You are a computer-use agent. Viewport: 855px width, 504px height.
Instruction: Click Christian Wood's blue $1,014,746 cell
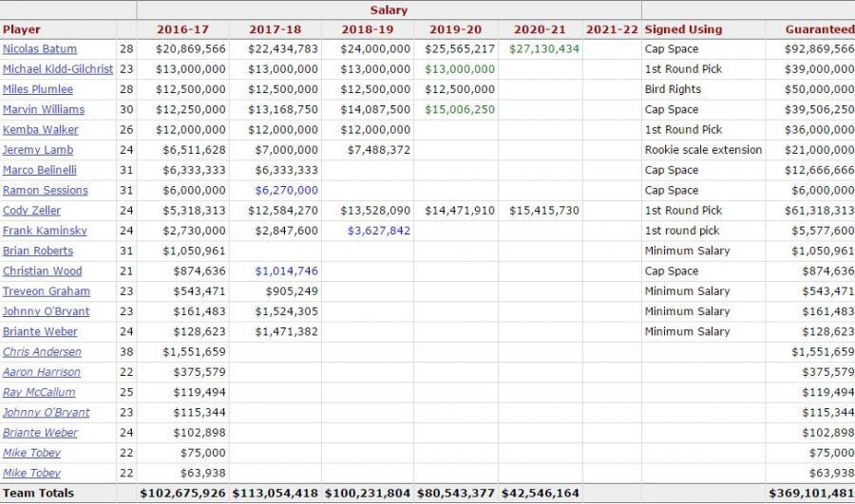click(x=286, y=271)
